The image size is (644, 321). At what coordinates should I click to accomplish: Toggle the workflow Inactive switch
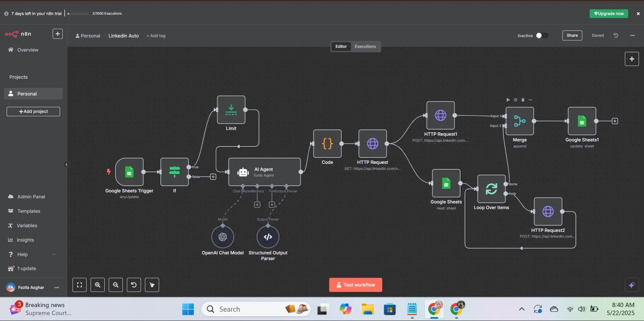click(542, 36)
